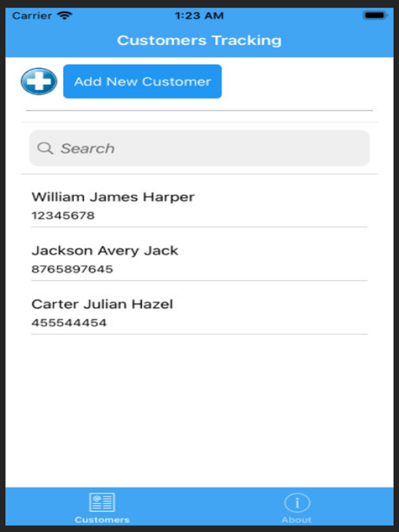Screen dimensions: 399x532
Task: Open Carter Julian Hazel's details
Action: 102,304
